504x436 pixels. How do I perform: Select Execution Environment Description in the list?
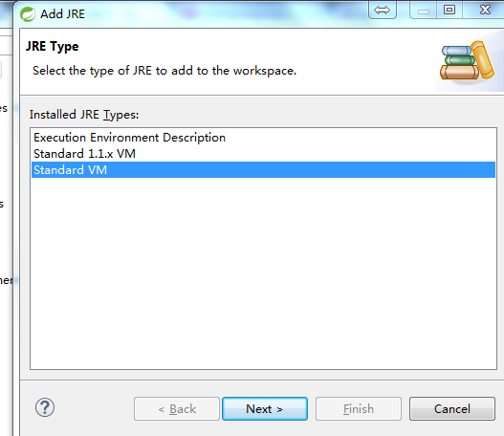(263, 138)
